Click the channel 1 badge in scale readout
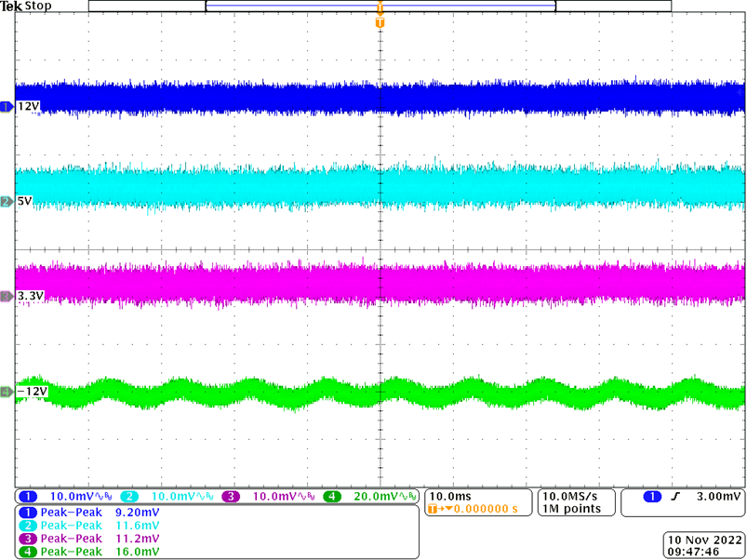 coord(28,497)
